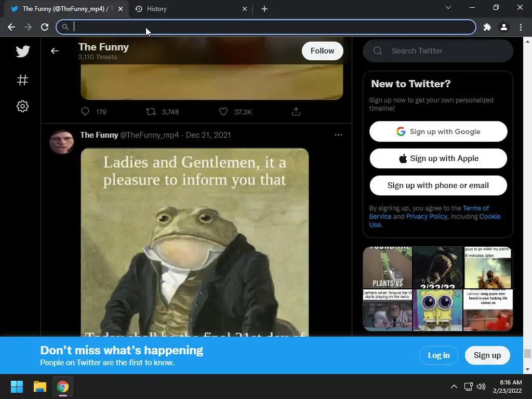Click the Twitter bird logo in sidebar
532x399 pixels.
click(23, 51)
